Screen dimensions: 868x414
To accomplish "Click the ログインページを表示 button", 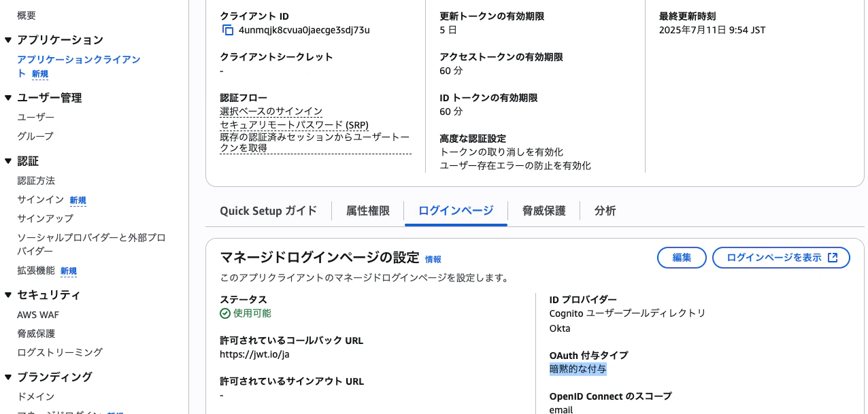I will (774, 258).
